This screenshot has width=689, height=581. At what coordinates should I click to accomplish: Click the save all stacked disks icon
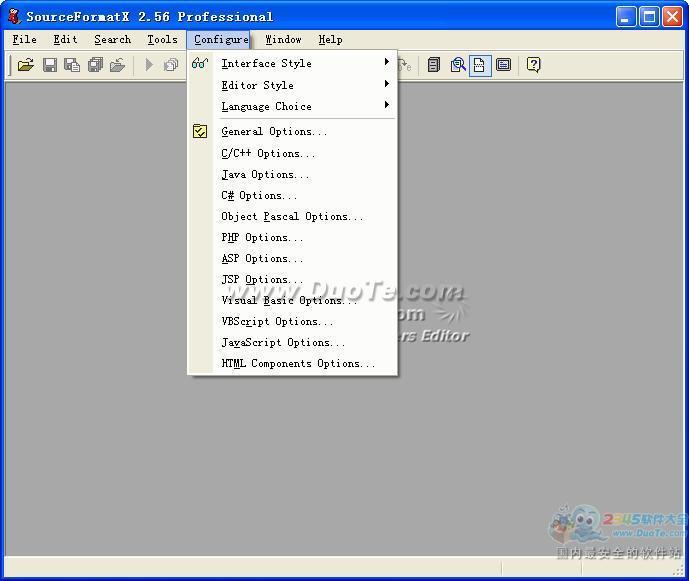click(95, 65)
